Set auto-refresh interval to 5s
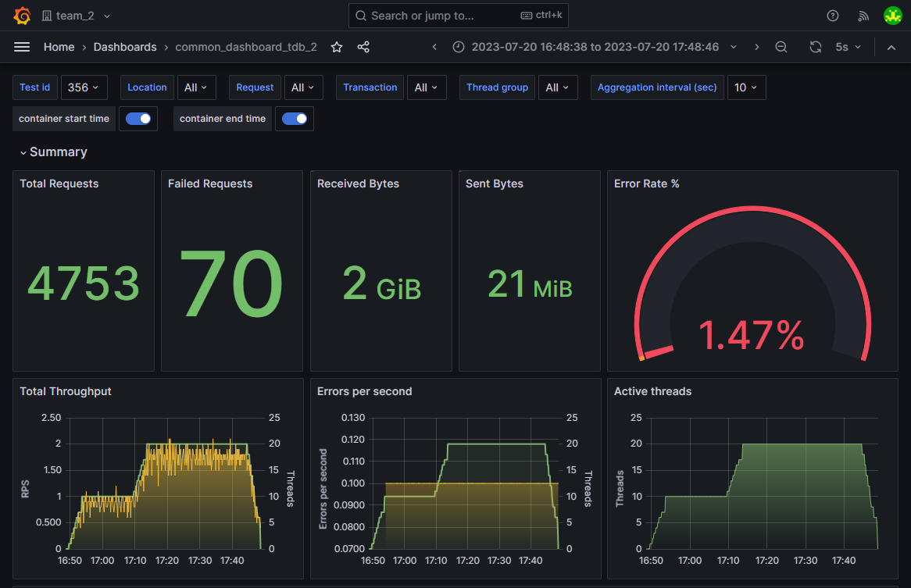911x588 pixels. [x=848, y=47]
